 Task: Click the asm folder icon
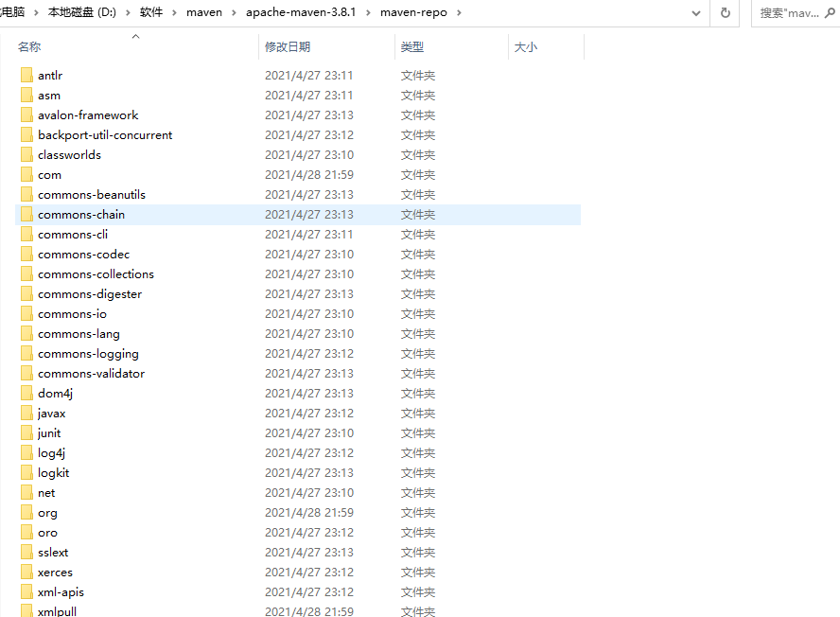coord(26,95)
